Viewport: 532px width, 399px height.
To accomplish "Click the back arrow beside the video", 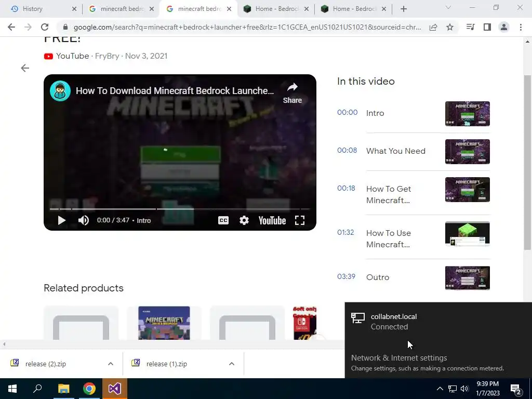I will (25, 68).
